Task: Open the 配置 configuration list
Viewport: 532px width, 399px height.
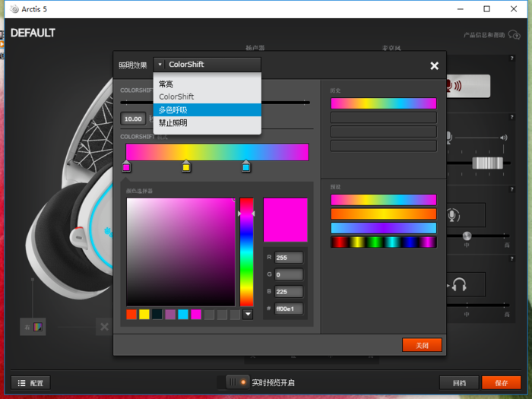Action: tap(30, 383)
